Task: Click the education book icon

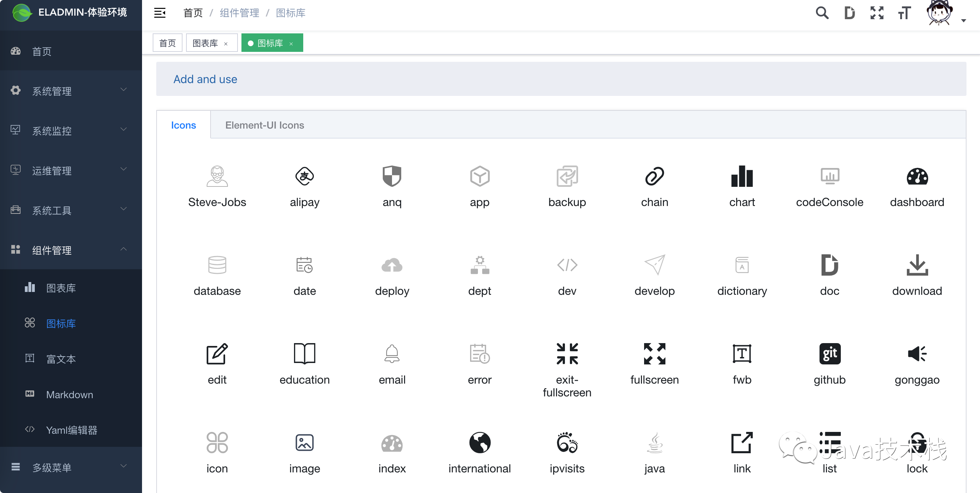Action: point(304,354)
